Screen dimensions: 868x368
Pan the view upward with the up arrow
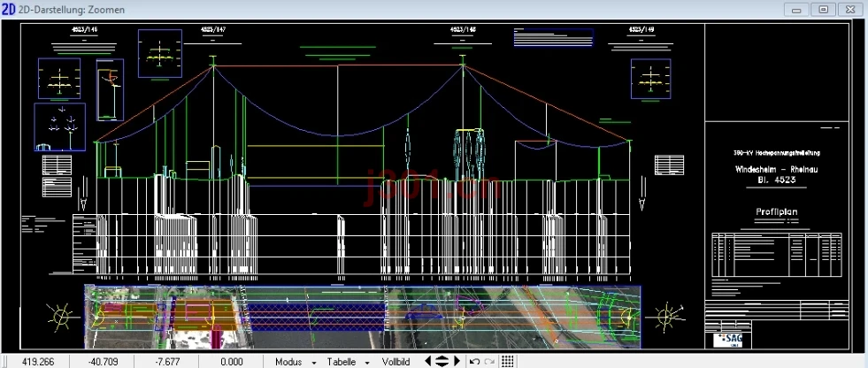point(442,358)
